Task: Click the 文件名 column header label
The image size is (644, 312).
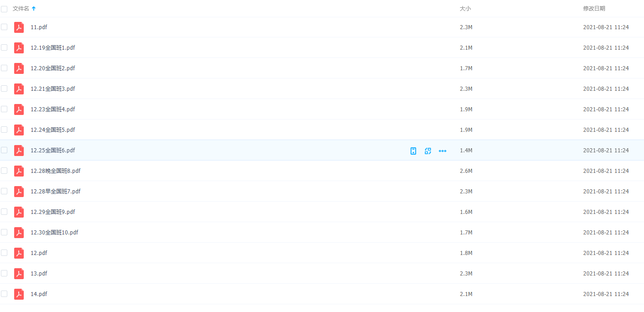Action: [x=21, y=9]
